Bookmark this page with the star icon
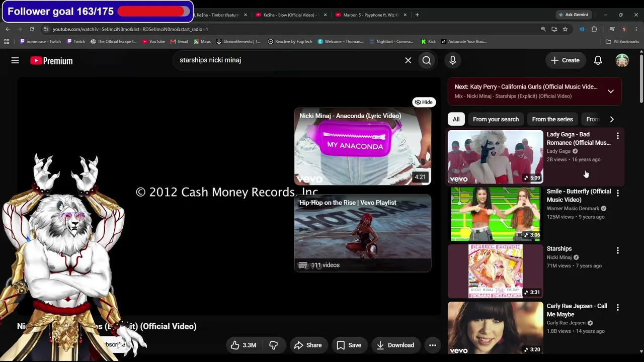This screenshot has width=644, height=362. pos(565,29)
